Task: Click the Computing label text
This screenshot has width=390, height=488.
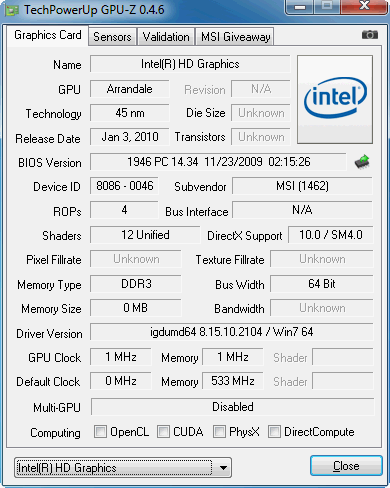Action: (x=55, y=433)
